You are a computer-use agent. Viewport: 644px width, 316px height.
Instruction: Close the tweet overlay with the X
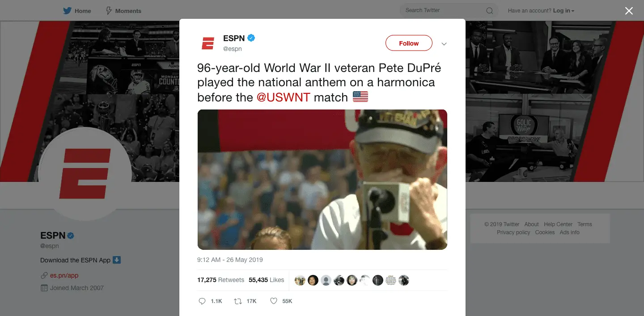point(629,11)
